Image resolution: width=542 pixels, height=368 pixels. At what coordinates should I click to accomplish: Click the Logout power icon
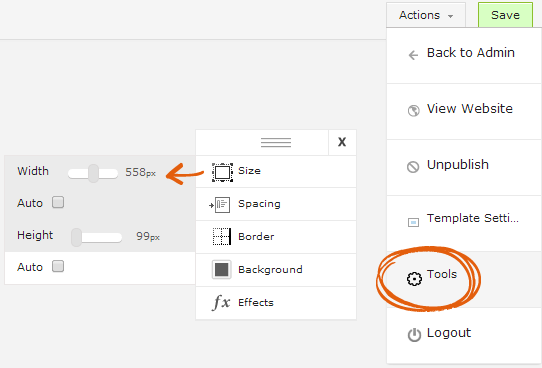pos(414,334)
